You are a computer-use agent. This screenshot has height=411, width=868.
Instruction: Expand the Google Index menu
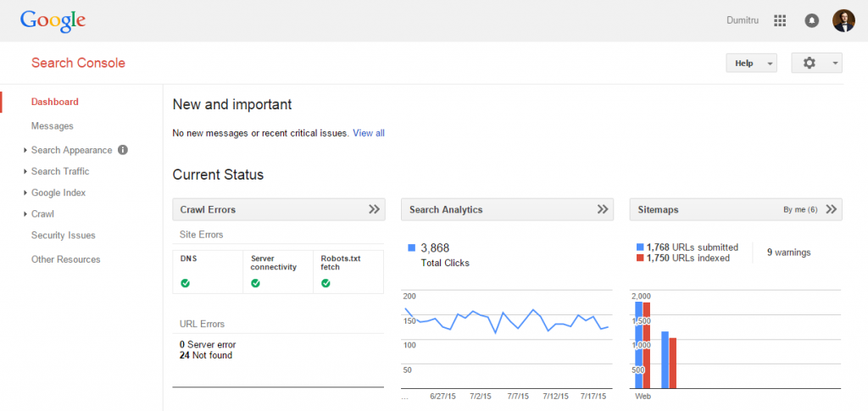coord(58,192)
